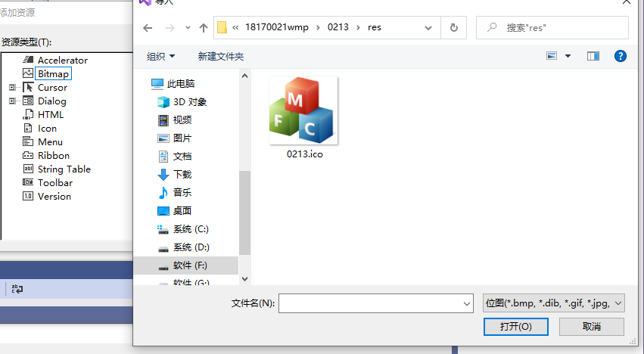Select the Version resource type icon
The image size is (644, 354).
(x=28, y=196)
